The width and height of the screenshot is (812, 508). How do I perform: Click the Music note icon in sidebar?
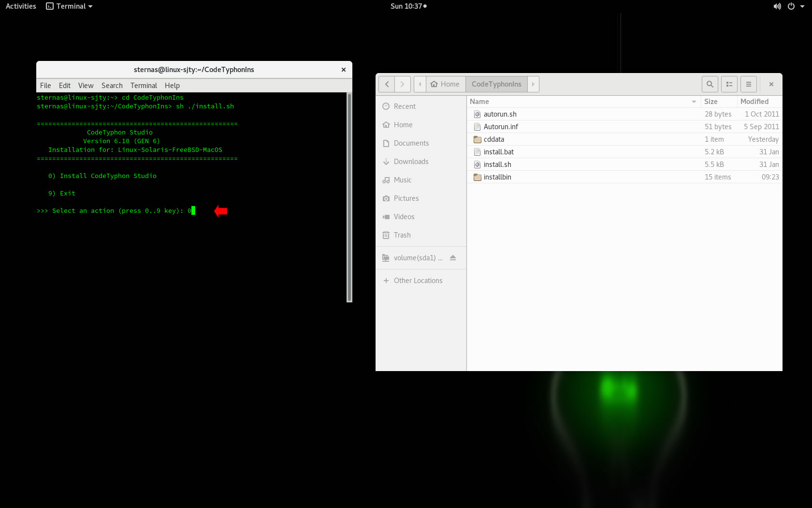(386, 180)
